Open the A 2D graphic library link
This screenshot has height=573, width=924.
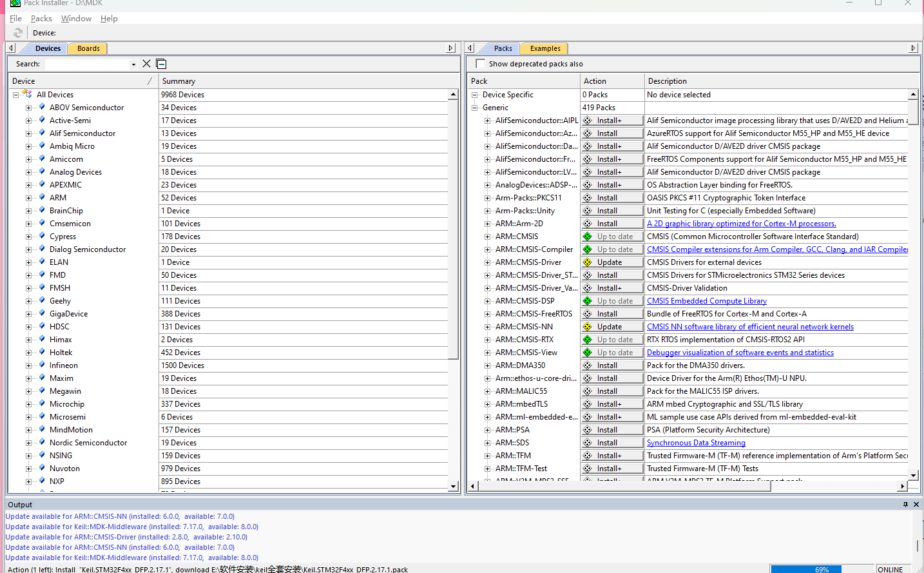point(742,224)
